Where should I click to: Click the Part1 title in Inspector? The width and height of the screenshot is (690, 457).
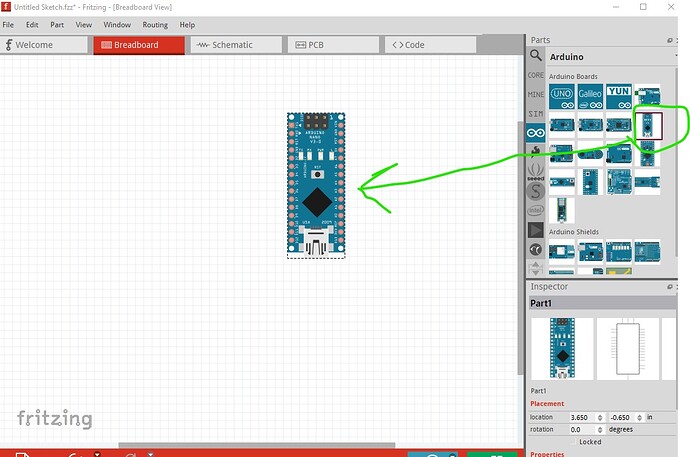tap(541, 303)
